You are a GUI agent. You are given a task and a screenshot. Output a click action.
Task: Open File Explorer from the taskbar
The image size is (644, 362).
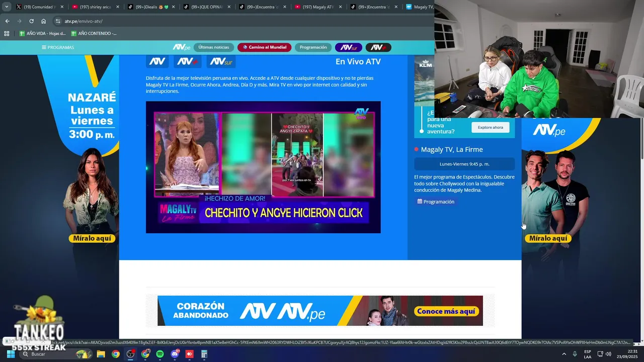[x=101, y=354]
